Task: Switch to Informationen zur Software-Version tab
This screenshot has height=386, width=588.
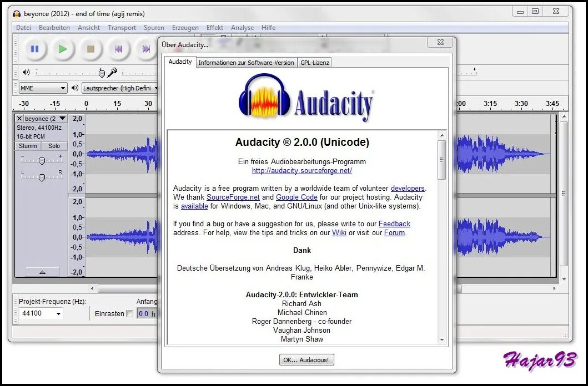Action: (x=246, y=63)
